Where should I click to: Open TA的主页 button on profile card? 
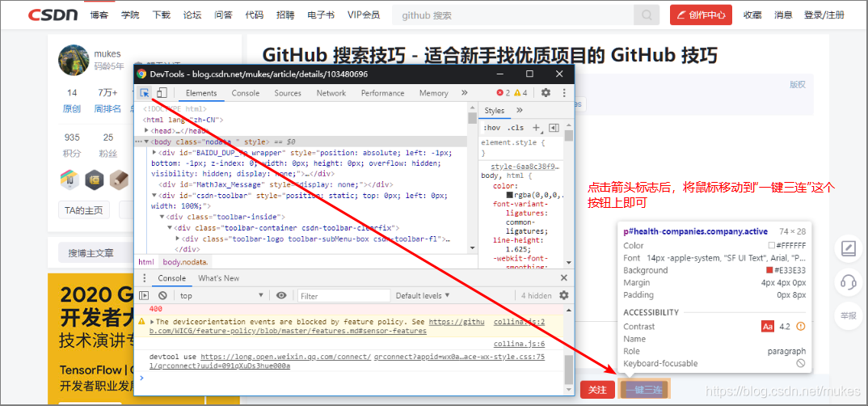(84, 210)
